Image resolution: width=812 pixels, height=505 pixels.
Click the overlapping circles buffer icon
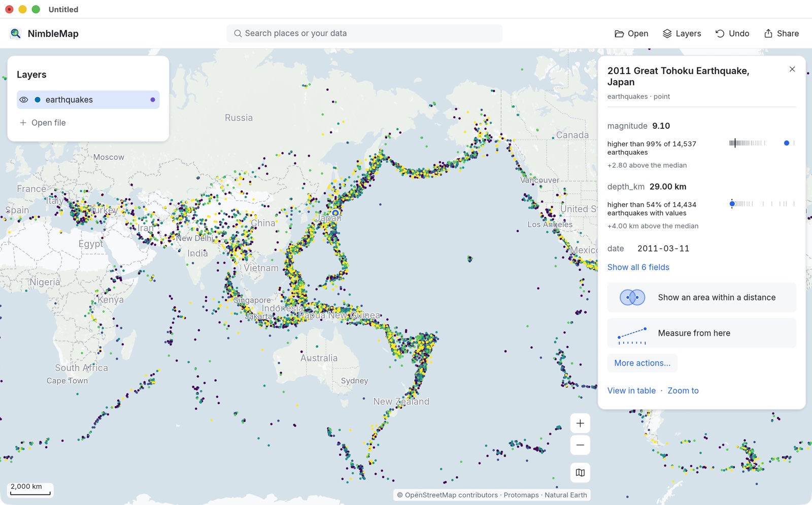point(632,298)
